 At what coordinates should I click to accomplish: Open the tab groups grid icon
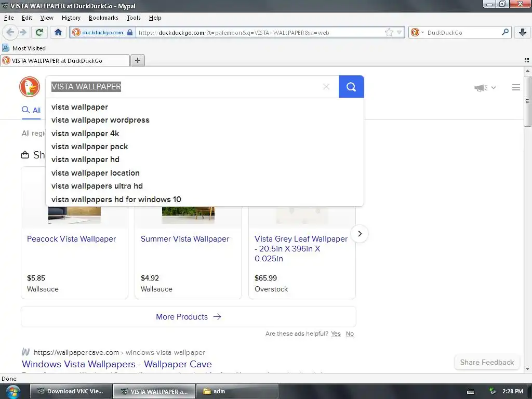tap(527, 60)
